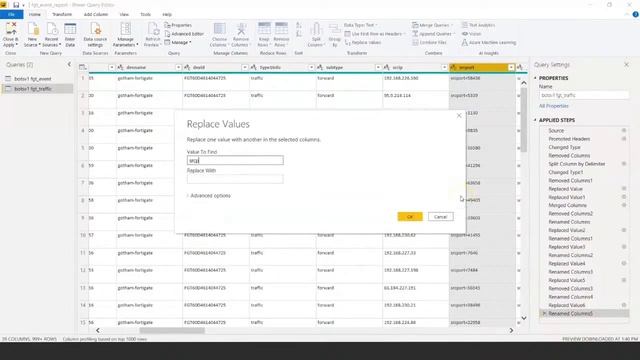
Task: Switch to the Tools tab
Action: 145,14
